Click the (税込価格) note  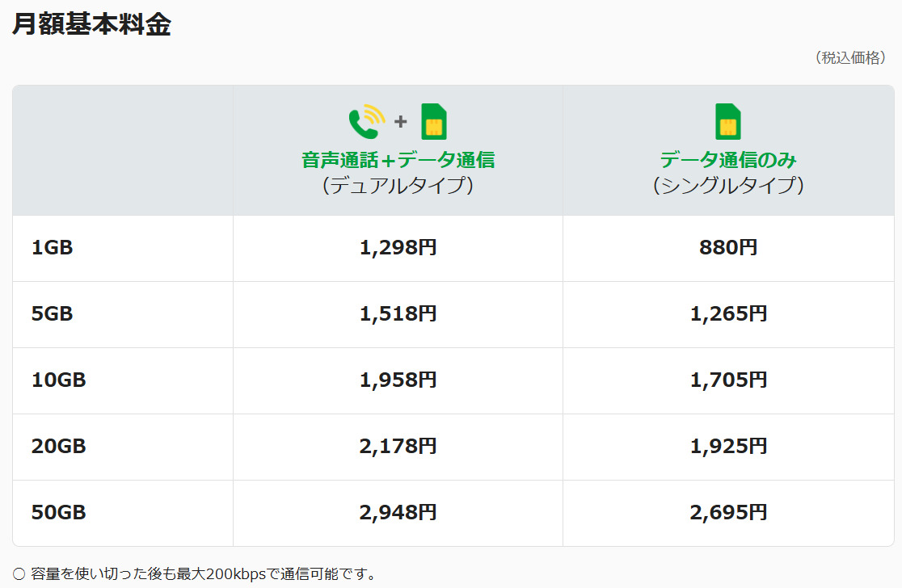tap(851, 58)
